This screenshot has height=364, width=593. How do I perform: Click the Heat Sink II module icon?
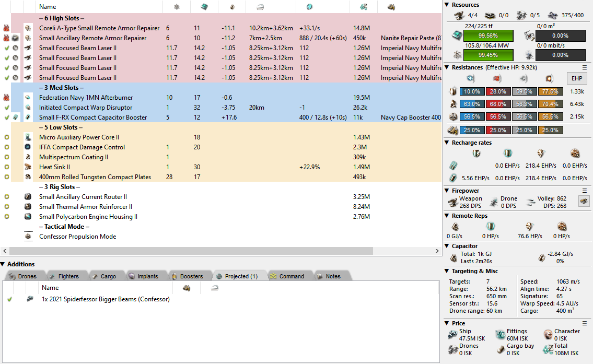click(x=28, y=167)
